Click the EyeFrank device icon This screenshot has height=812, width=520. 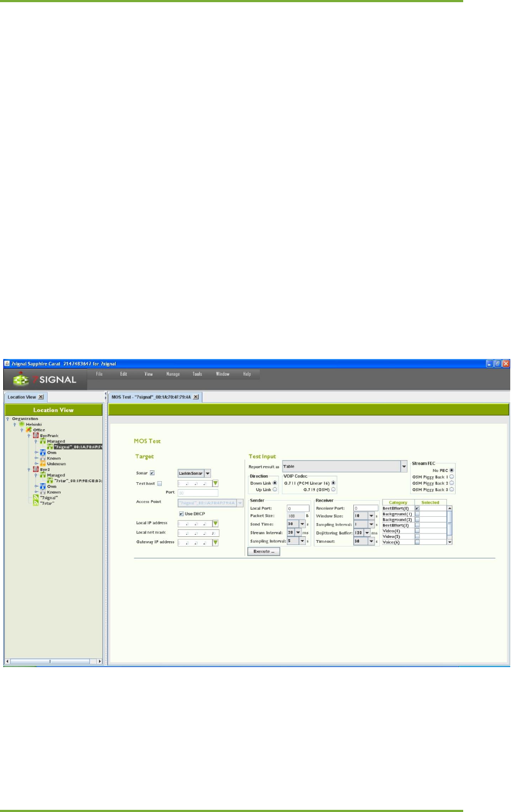[x=36, y=435]
